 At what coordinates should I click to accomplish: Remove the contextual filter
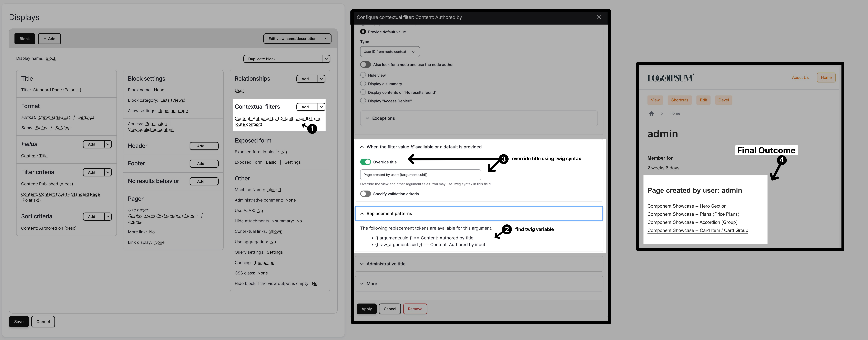pyautogui.click(x=415, y=309)
